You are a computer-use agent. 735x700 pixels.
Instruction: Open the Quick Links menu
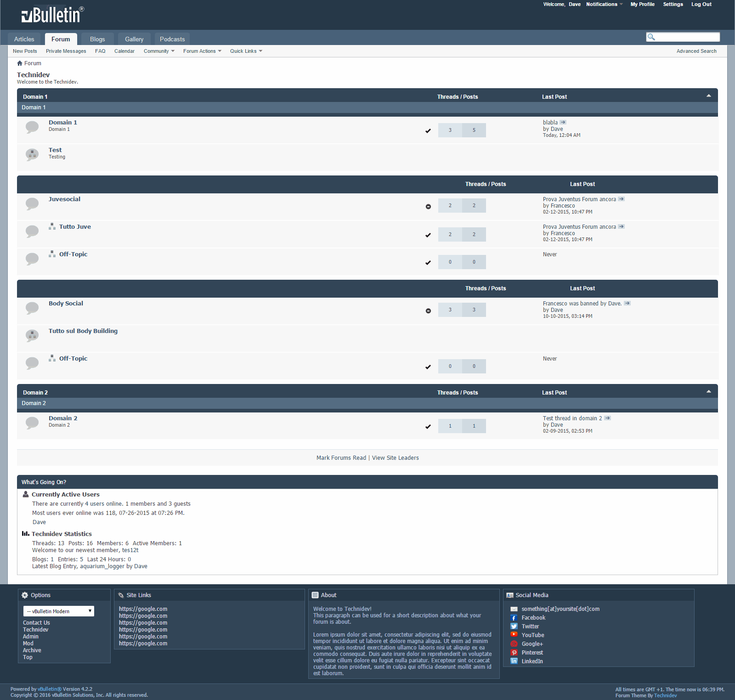pyautogui.click(x=246, y=51)
